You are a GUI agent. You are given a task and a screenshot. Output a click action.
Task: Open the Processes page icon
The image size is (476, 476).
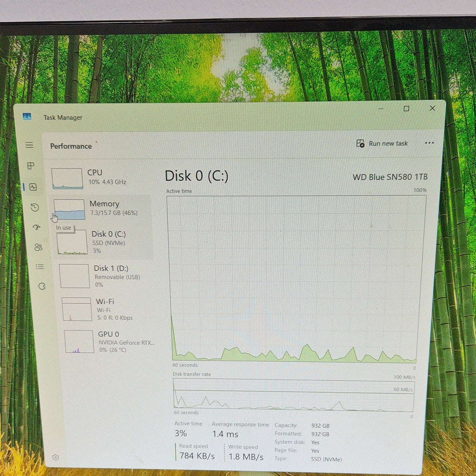coord(31,166)
